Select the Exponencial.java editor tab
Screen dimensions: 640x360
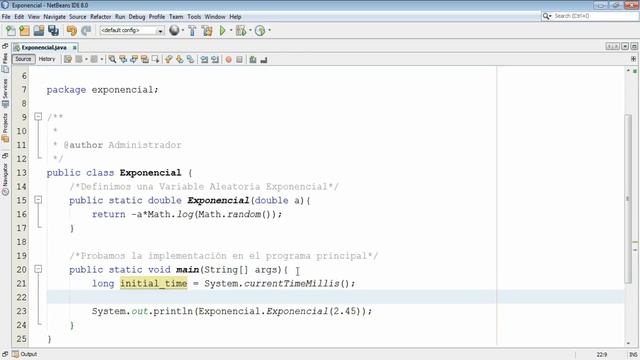44,47
